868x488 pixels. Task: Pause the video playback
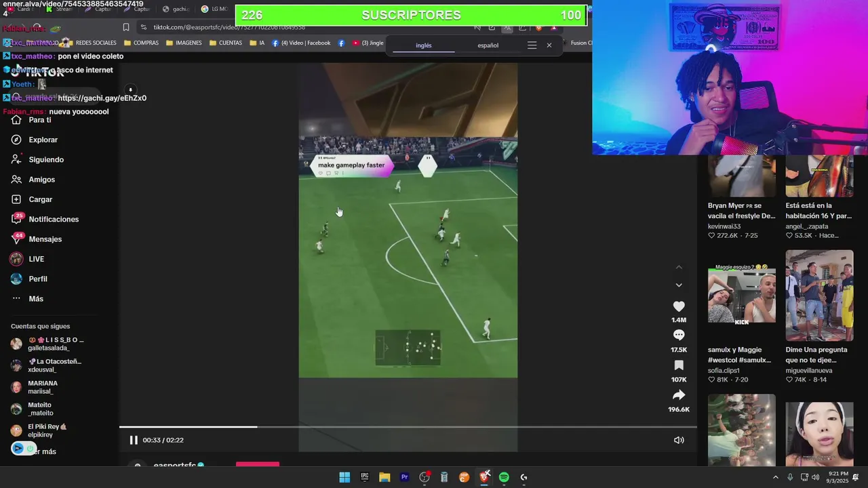tap(134, 440)
